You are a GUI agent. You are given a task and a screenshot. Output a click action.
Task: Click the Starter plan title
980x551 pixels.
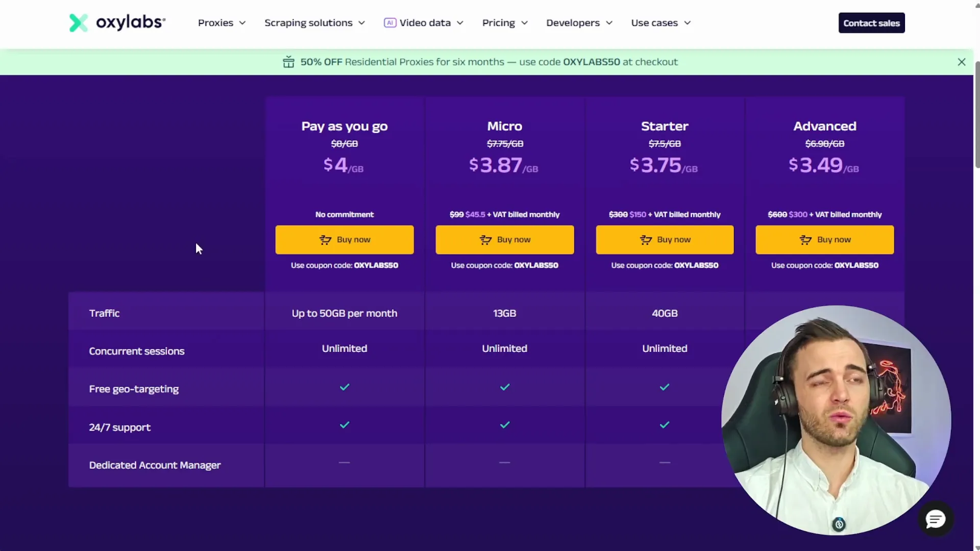coord(665,126)
